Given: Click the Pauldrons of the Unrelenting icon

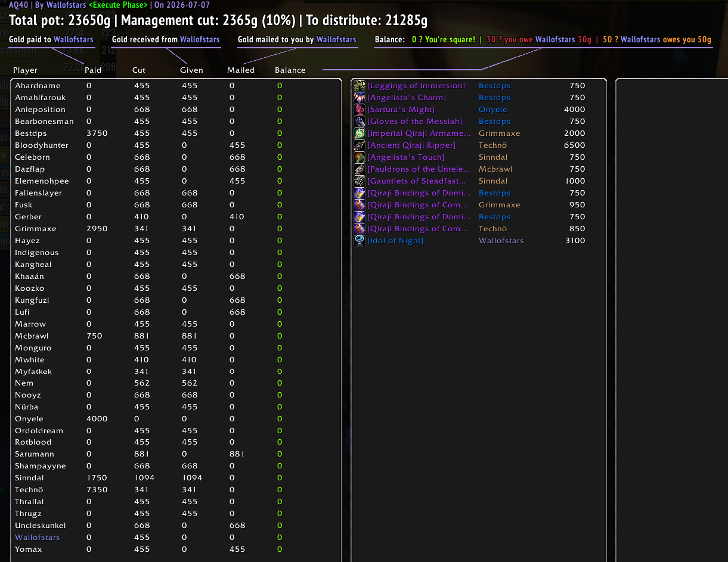Looking at the screenshot, I should pos(360,169).
